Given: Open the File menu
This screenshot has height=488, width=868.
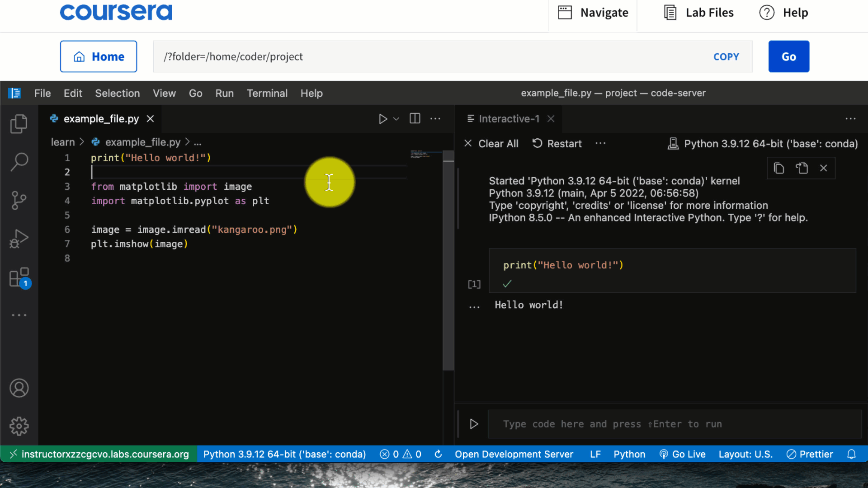Looking at the screenshot, I should pyautogui.click(x=42, y=93).
